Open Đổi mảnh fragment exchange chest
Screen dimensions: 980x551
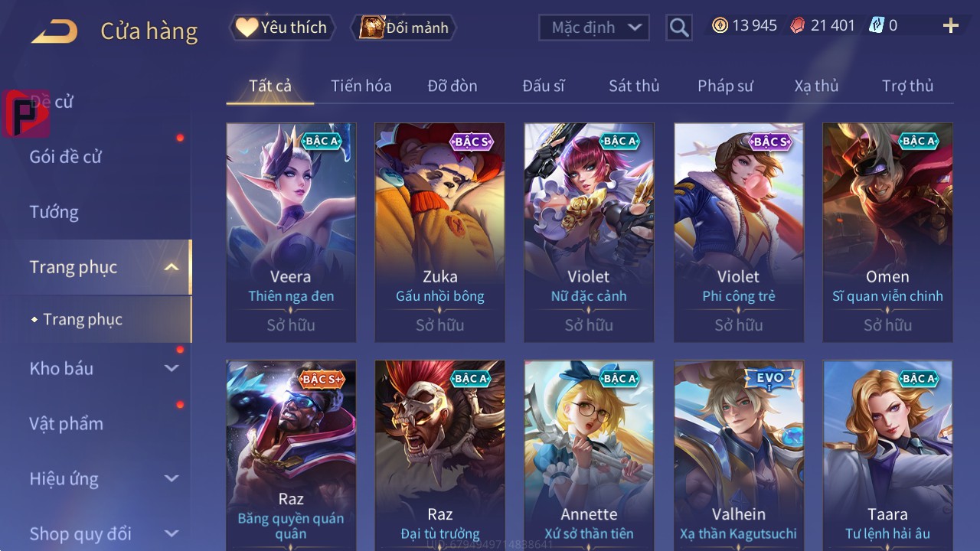click(x=403, y=28)
